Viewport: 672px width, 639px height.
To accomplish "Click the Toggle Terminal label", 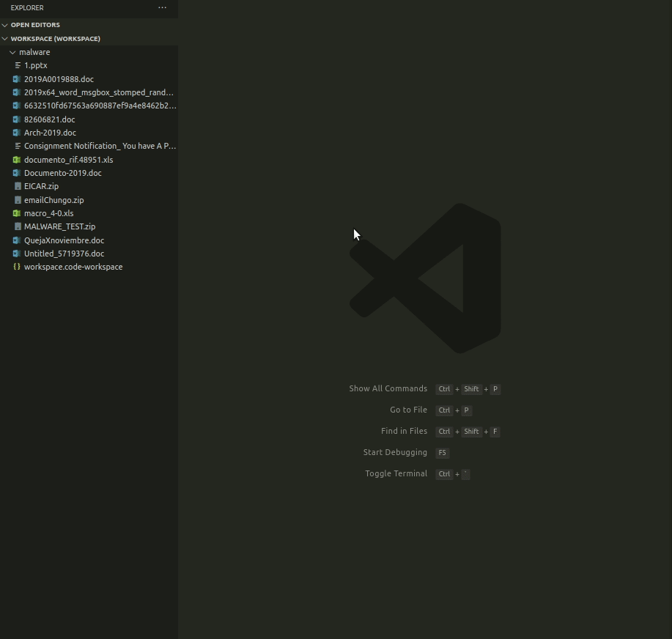I will pyautogui.click(x=396, y=473).
